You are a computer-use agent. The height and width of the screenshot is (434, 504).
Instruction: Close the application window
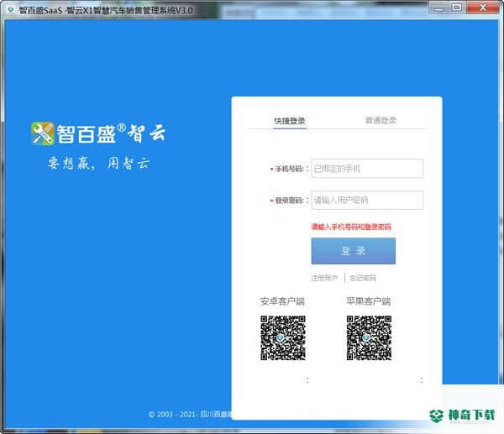click(483, 8)
